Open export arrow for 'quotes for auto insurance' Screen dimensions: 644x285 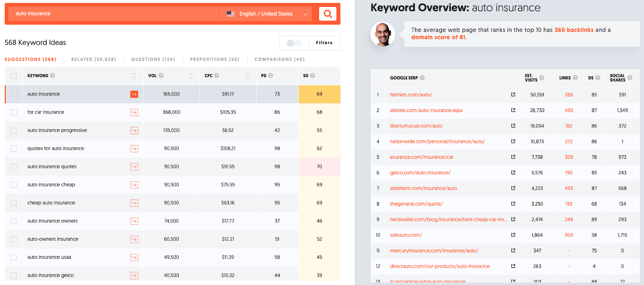pos(134,148)
